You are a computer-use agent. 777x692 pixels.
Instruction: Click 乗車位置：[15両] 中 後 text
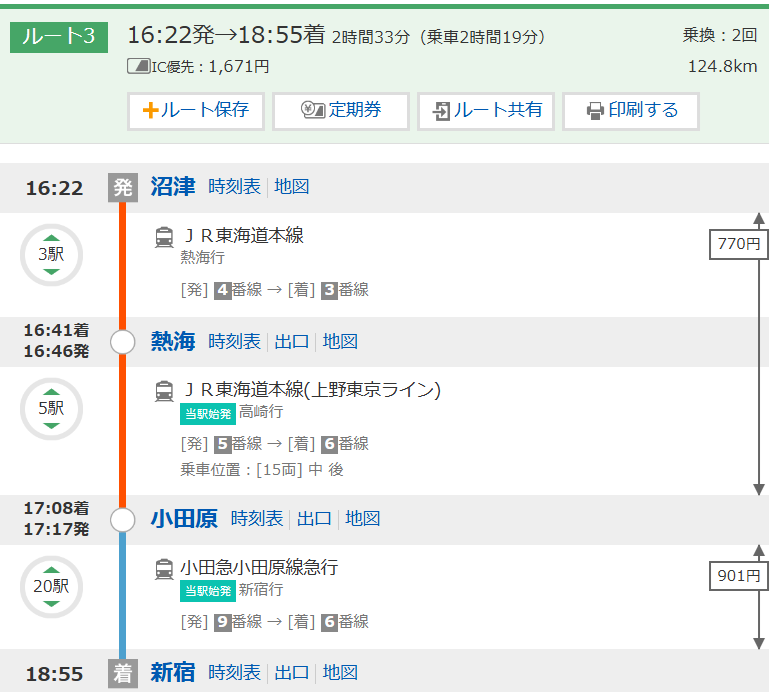tap(262, 469)
